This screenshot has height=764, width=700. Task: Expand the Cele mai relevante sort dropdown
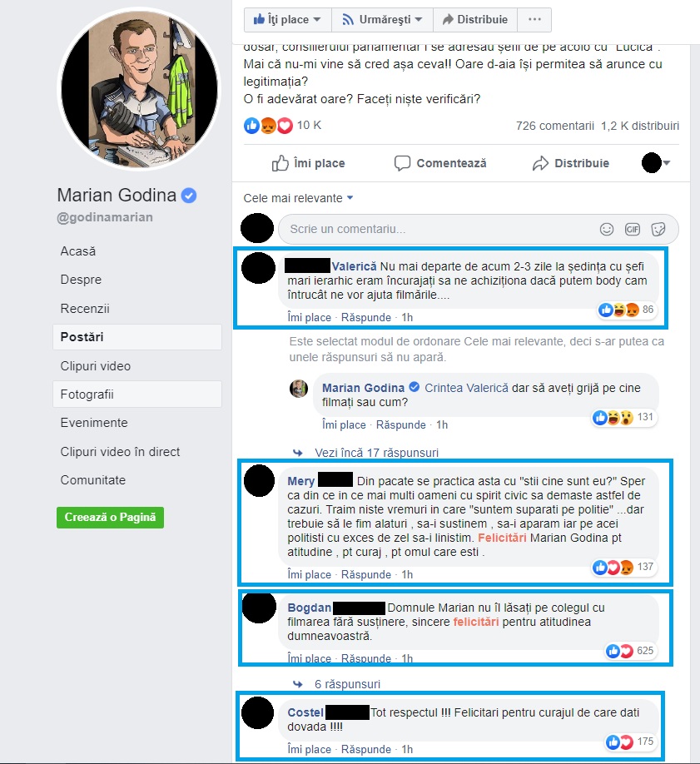tap(298, 198)
